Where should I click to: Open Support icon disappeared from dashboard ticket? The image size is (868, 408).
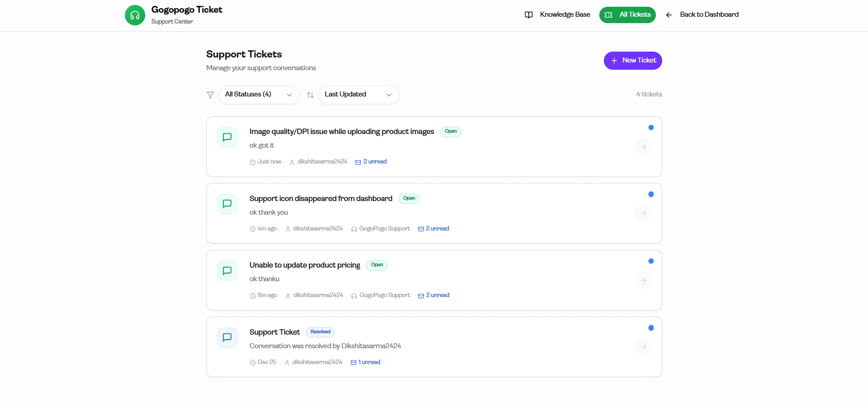pos(321,198)
